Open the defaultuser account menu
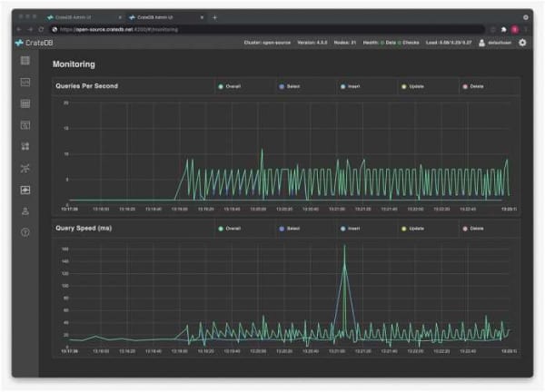The height and width of the screenshot is (392, 545). (495, 43)
